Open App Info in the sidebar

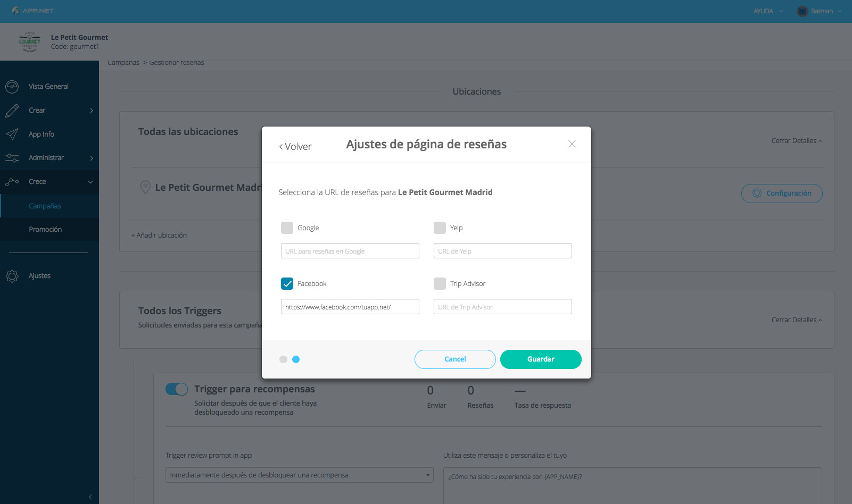[x=42, y=134]
